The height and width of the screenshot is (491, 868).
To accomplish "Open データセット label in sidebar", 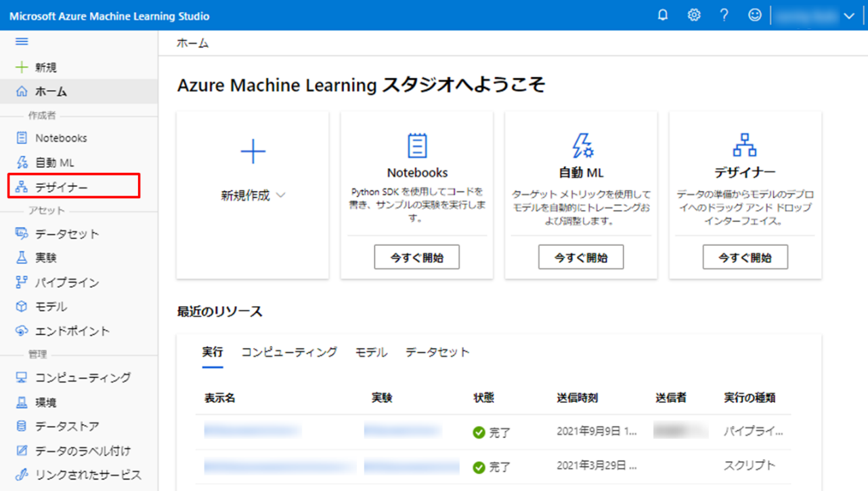I will [67, 234].
